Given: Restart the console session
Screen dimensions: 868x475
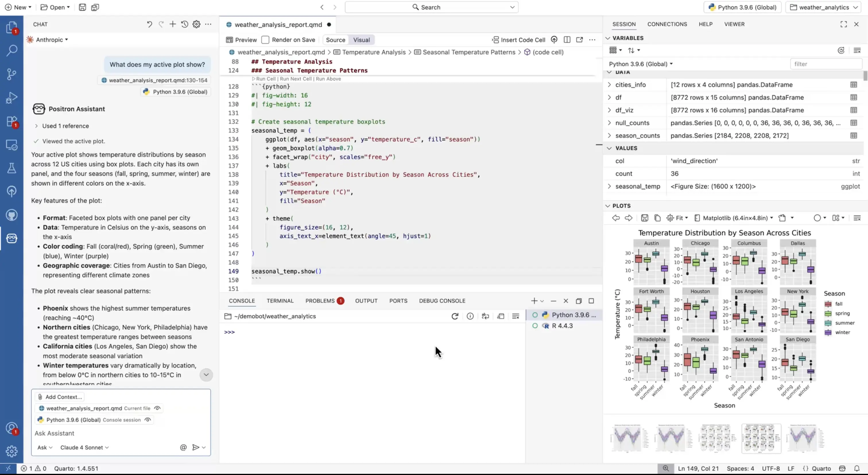Looking at the screenshot, I should click(455, 316).
